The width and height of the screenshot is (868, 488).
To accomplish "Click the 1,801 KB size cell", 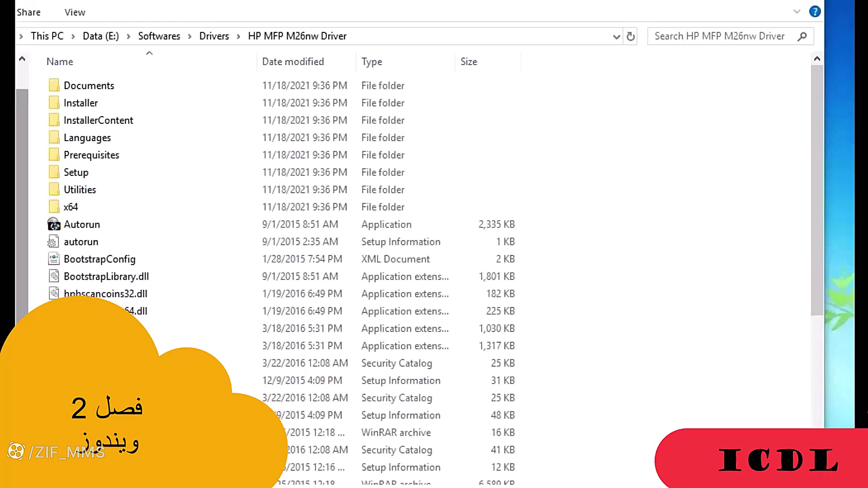I will point(496,276).
